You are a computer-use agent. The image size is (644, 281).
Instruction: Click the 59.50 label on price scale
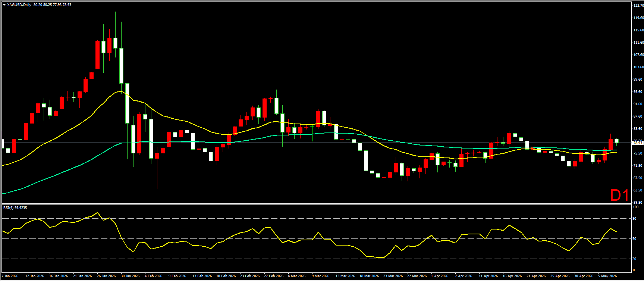[638, 202]
